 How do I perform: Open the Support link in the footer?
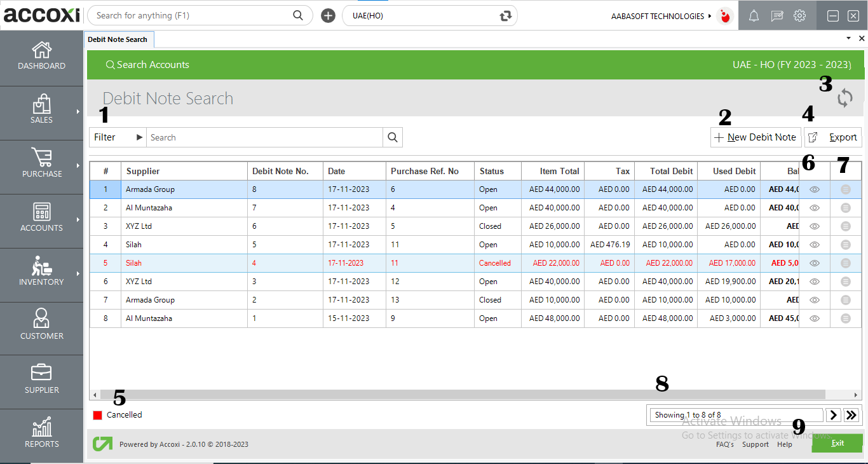coord(756,444)
